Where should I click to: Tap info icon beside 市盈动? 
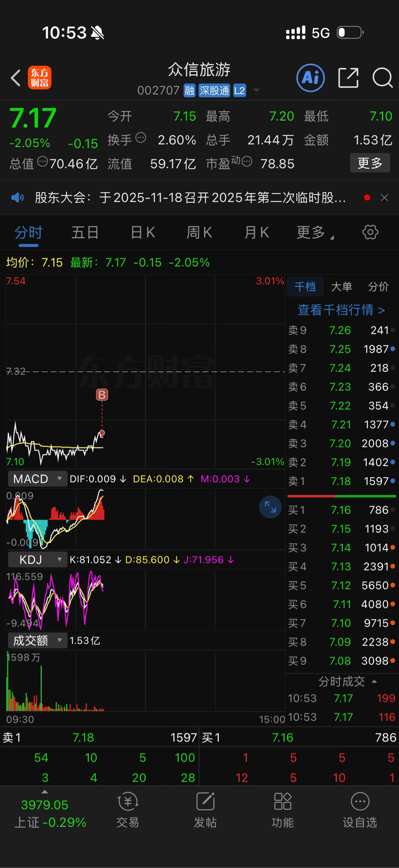(247, 162)
